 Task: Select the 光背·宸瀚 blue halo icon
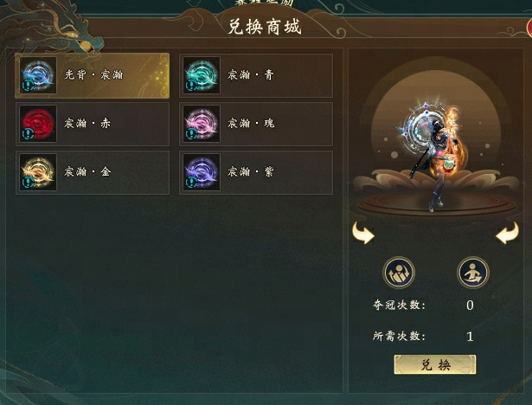coord(38,75)
